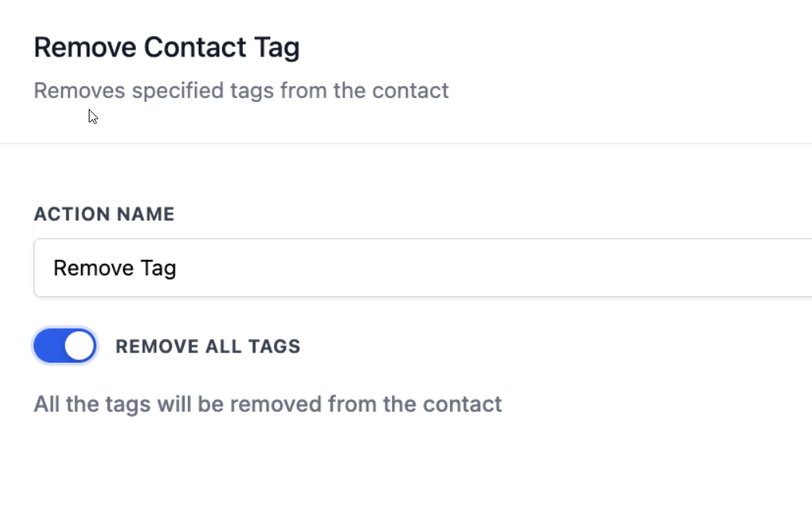Screen dimensions: 812x507
Task: Click the blue track of the toggle switch
Action: (48, 346)
